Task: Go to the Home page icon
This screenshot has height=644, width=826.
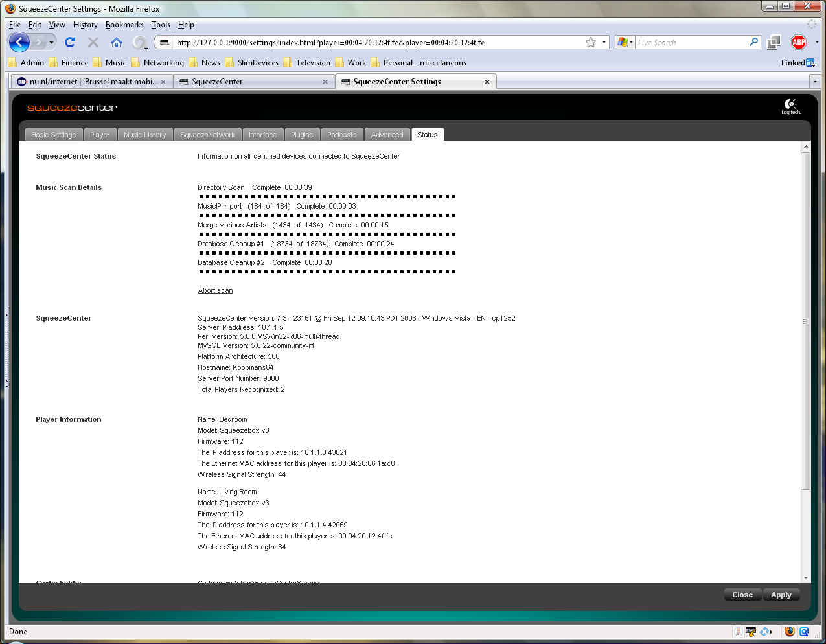Action: [117, 43]
